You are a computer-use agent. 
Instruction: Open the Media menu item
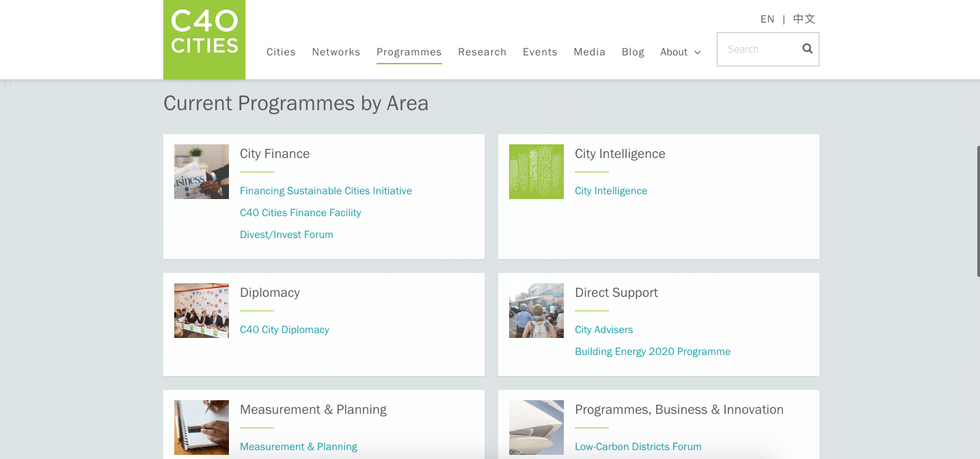point(590,52)
